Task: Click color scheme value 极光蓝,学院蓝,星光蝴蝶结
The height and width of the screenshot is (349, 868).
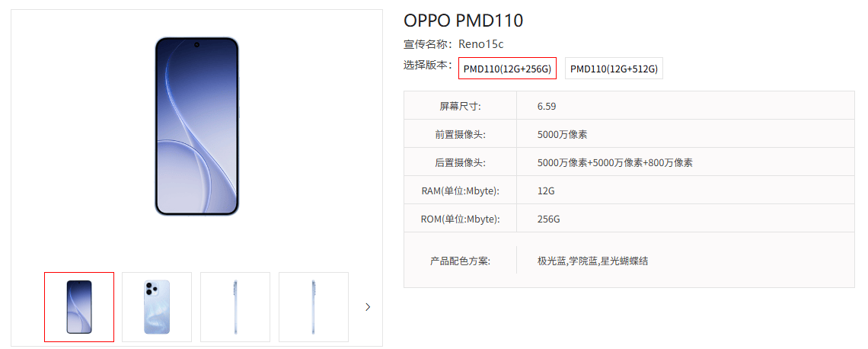Action: (592, 261)
